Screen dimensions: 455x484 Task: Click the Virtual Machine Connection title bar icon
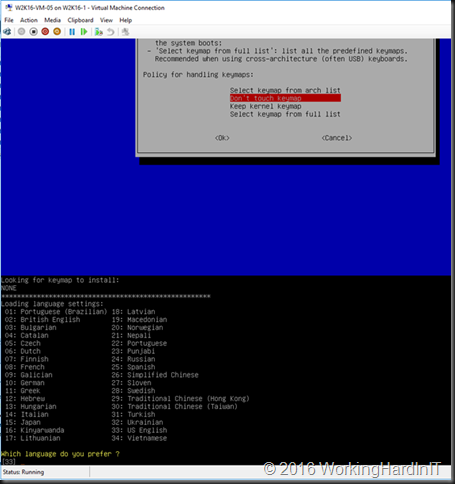tap(9, 7)
